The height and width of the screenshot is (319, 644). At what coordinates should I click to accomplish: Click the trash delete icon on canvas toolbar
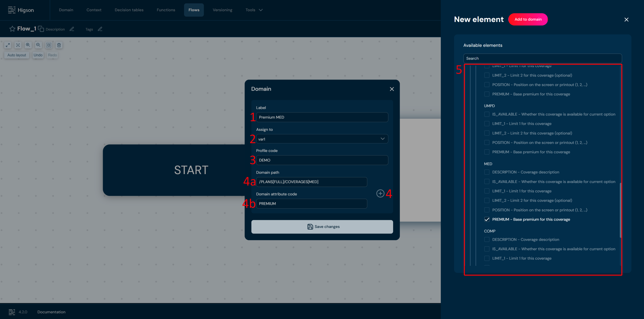[x=59, y=45]
